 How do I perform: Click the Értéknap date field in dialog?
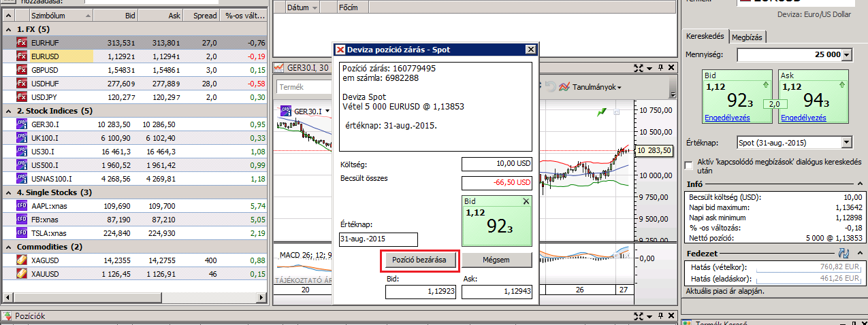click(x=378, y=239)
